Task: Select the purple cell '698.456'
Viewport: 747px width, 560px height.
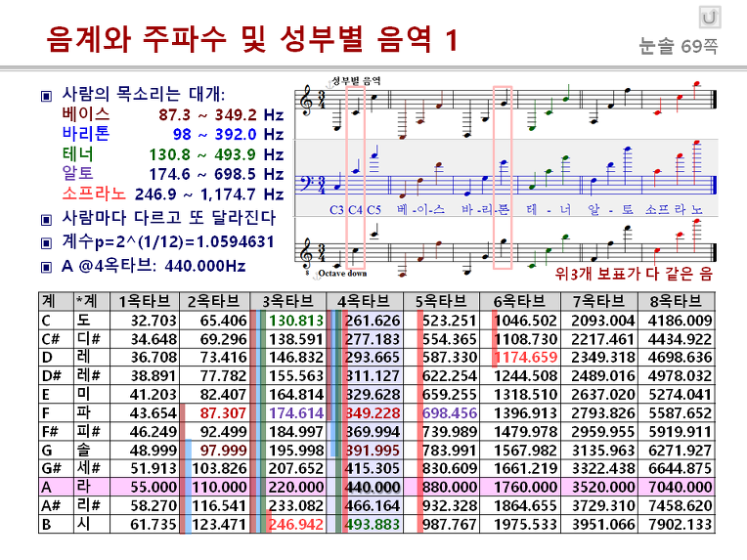Action: (x=441, y=413)
